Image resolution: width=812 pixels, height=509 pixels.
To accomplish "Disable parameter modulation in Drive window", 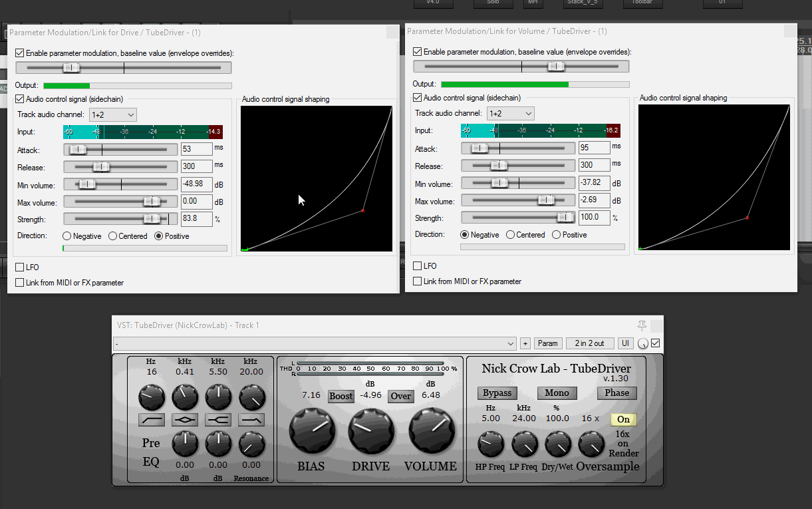I will coord(20,53).
